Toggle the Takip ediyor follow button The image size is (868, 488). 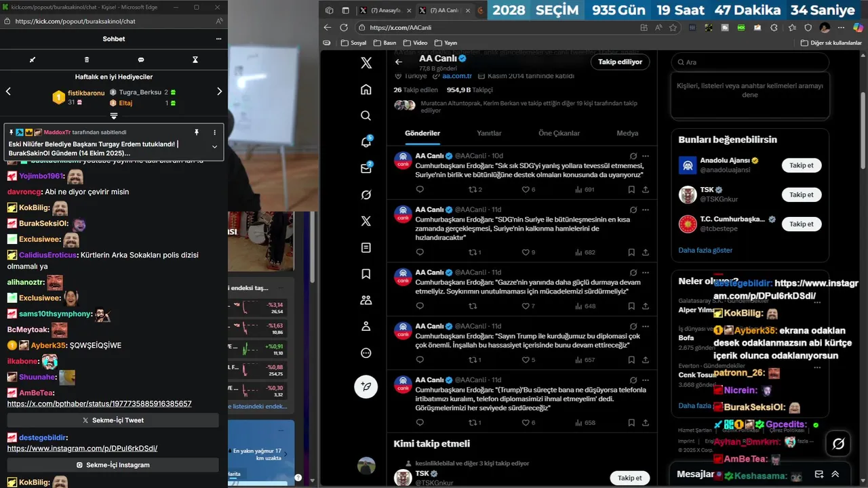[620, 62]
